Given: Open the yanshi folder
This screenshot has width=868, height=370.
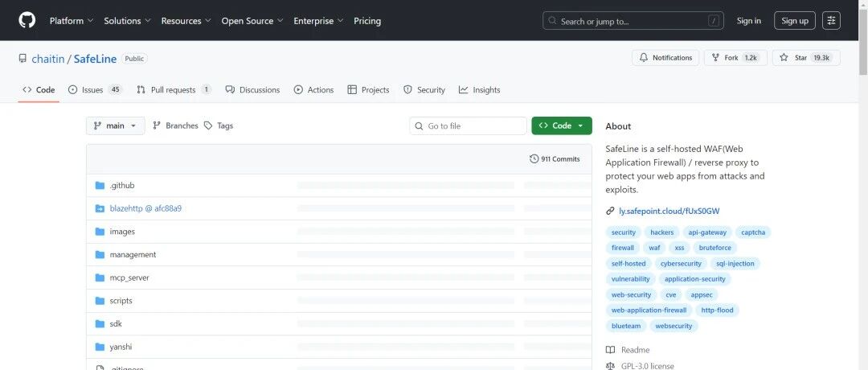Looking at the screenshot, I should [x=121, y=347].
